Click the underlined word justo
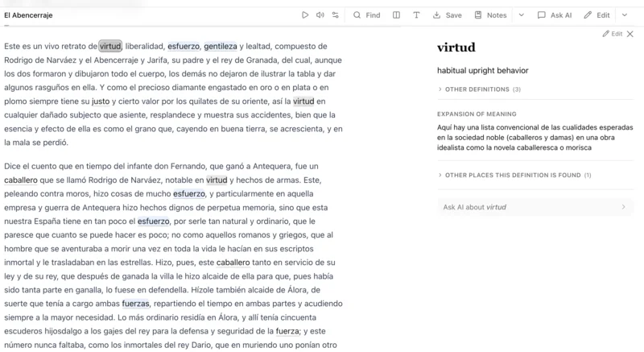 pyautogui.click(x=101, y=101)
